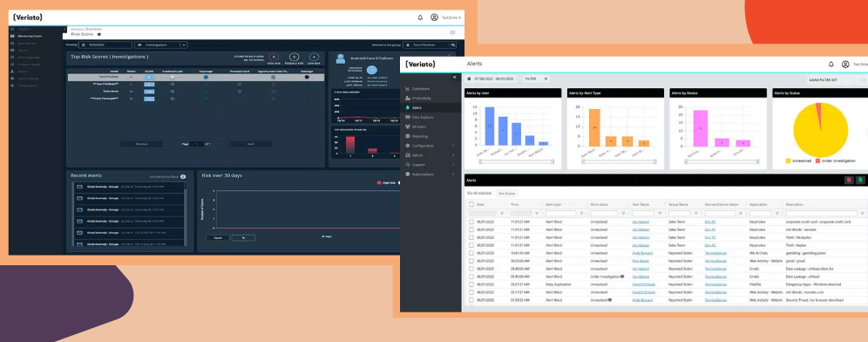The width and height of the screenshot is (868, 342).
Task: Click the Dashboard chart icon in the Alerts sidebar
Action: click(408, 89)
